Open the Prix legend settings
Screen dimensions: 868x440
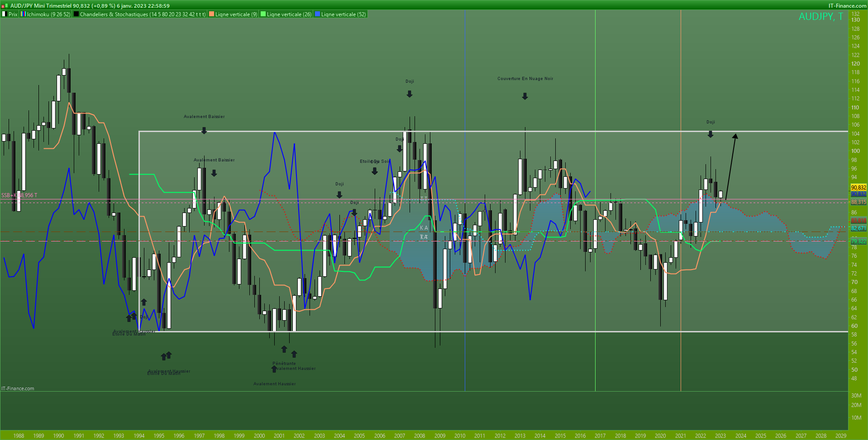click(x=13, y=14)
